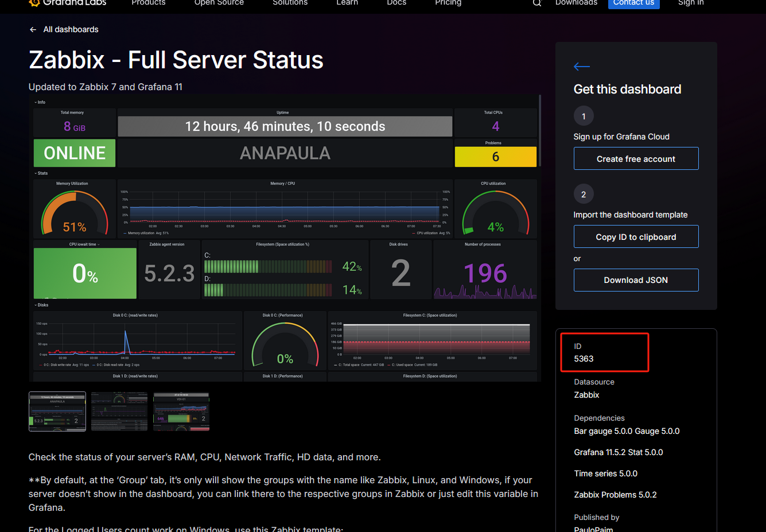Select the third dashboard thumbnail
This screenshot has width=766, height=532.
pos(181,411)
